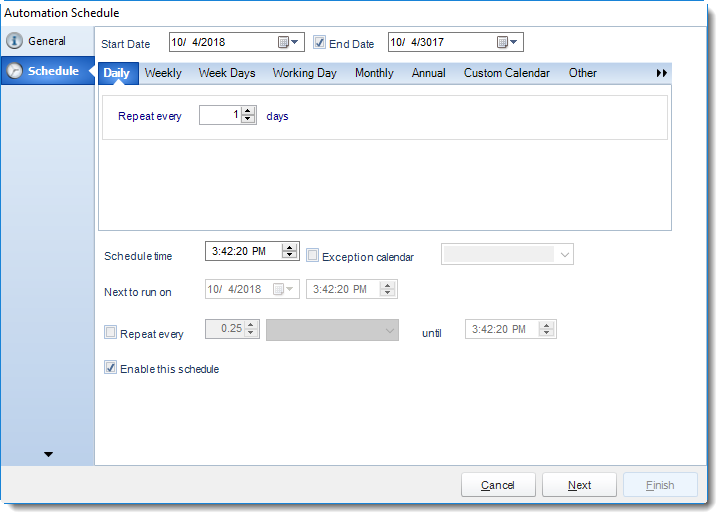Toggle the End Date checkbox
The height and width of the screenshot is (519, 723).
coord(319,42)
